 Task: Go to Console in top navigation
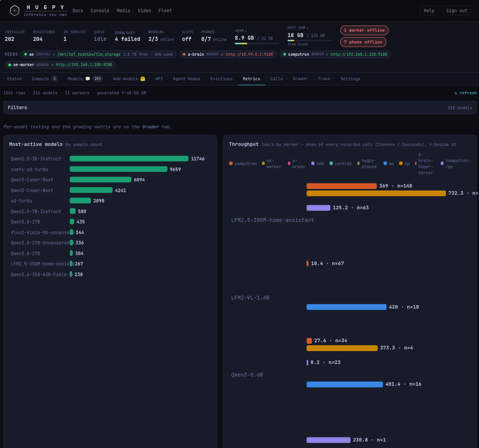[x=100, y=11]
